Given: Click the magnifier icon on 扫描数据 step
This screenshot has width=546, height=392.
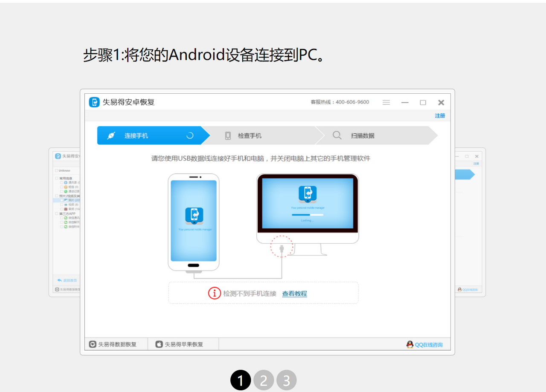Looking at the screenshot, I should tap(337, 135).
